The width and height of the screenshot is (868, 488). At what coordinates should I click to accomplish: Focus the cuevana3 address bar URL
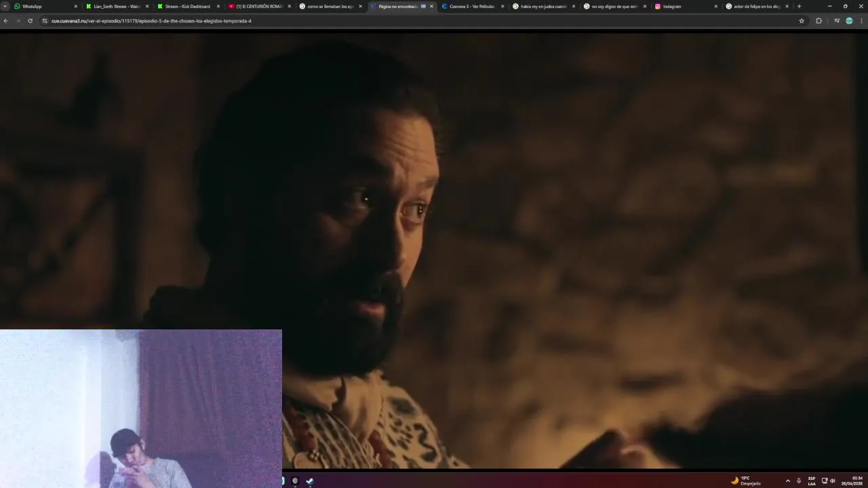(x=151, y=21)
